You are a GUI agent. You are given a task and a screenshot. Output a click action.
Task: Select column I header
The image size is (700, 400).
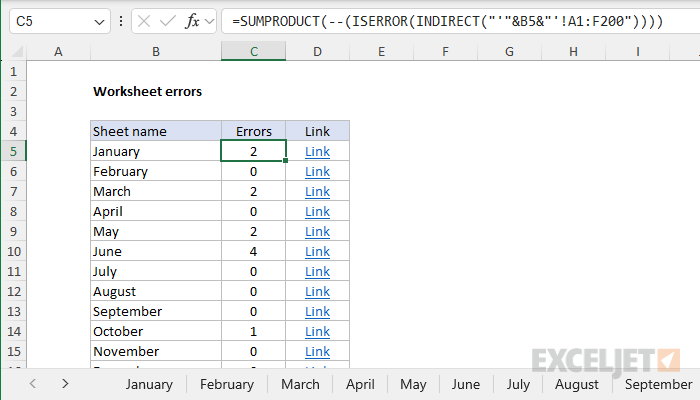click(x=638, y=52)
